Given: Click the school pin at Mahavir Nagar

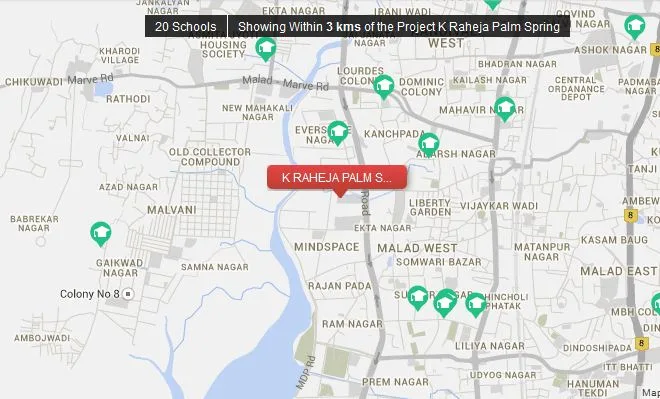Looking at the screenshot, I should 504,109.
